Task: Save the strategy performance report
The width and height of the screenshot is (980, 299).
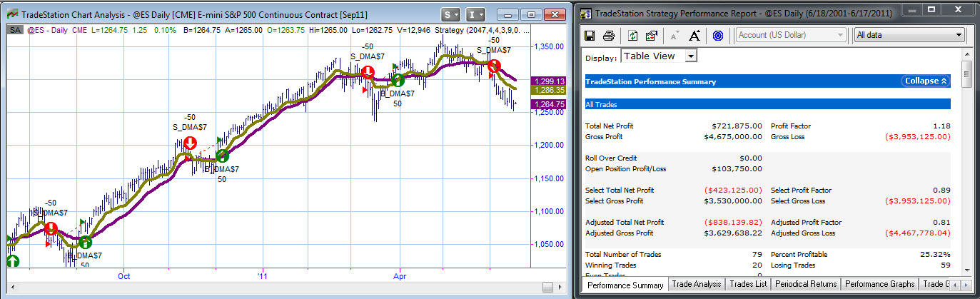Action: 590,35
